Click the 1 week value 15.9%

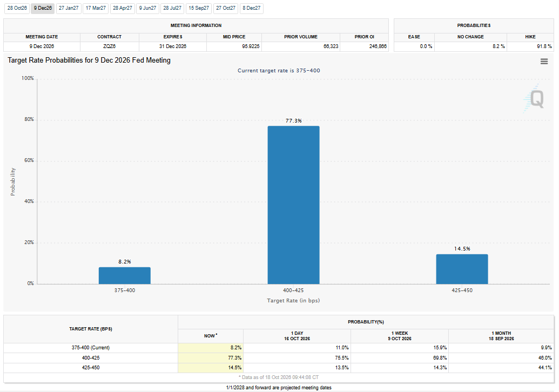point(440,348)
